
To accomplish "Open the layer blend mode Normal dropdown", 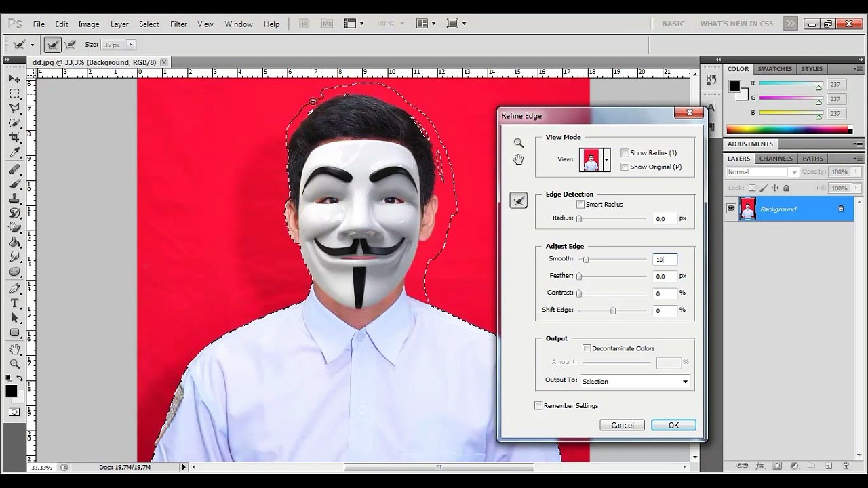I will (x=762, y=172).
